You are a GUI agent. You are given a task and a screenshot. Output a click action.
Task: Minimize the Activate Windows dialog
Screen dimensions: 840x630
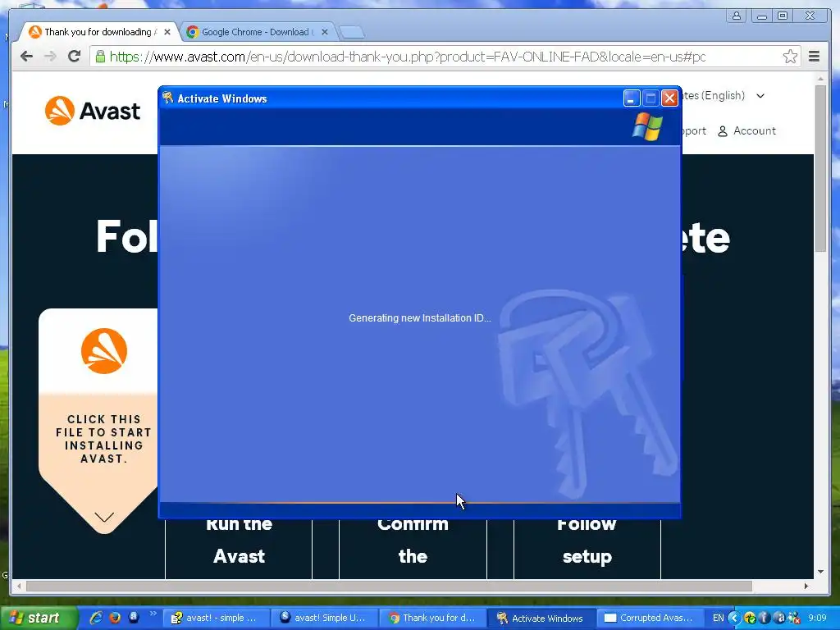tap(632, 98)
